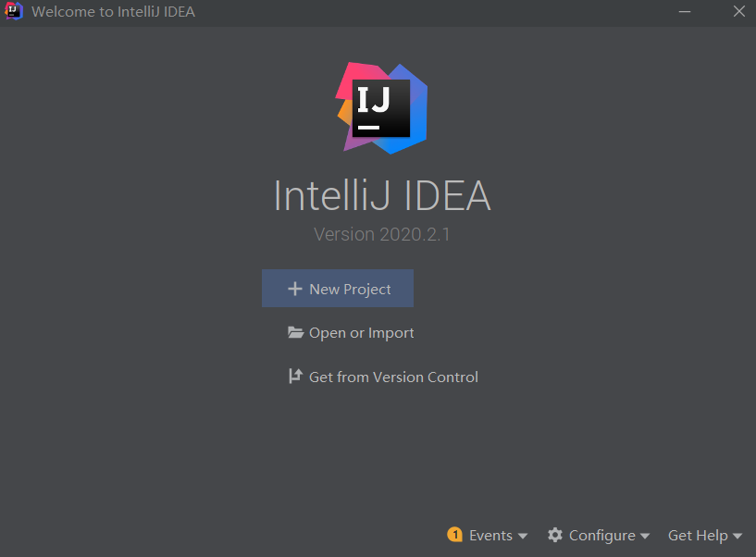The image size is (756, 557).
Task: Select the Open or Import text
Action: tap(362, 333)
